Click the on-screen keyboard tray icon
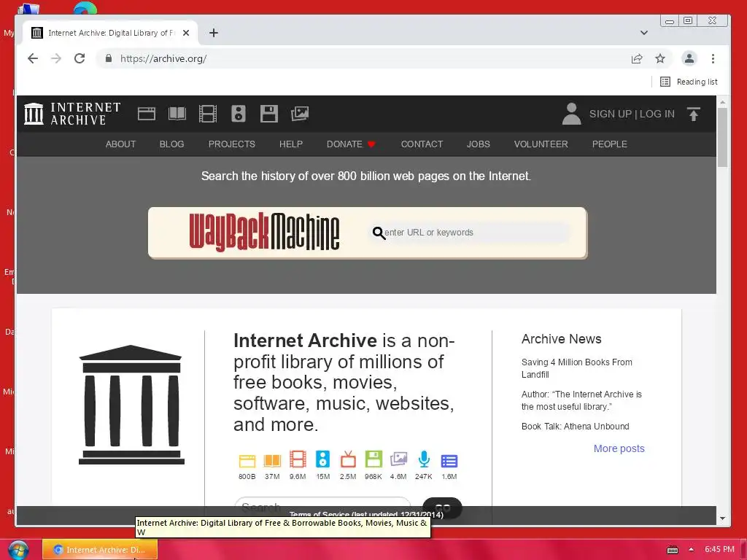Image resolution: width=747 pixels, height=560 pixels. [672, 550]
